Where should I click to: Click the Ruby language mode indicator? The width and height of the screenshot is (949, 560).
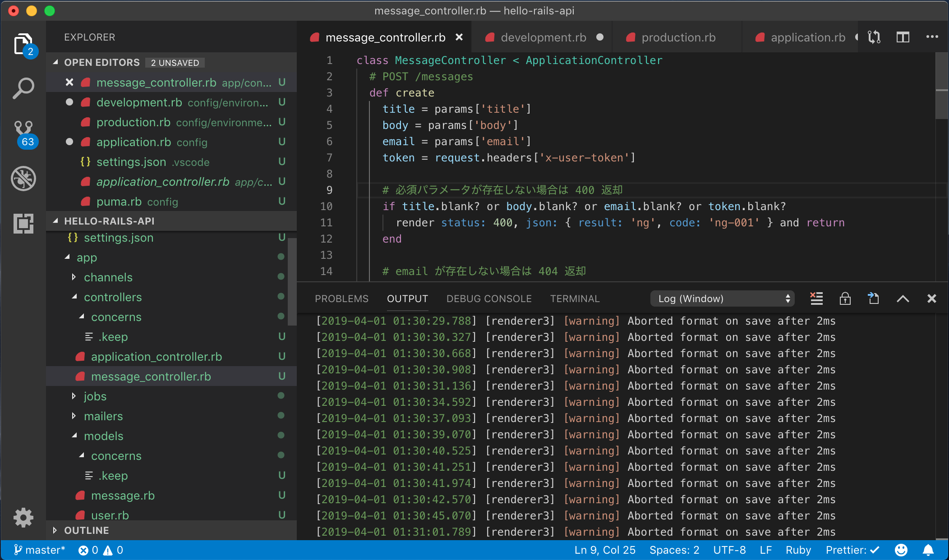[x=798, y=550]
